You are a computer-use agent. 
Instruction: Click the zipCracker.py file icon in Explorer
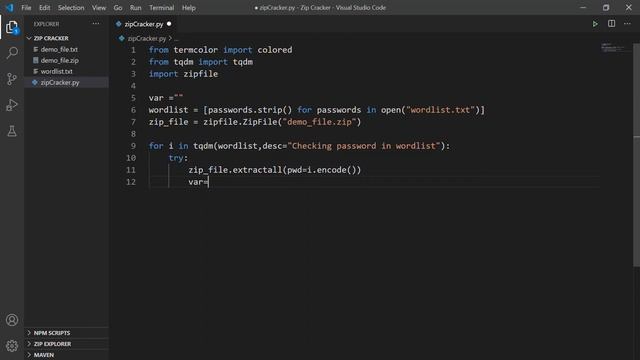tap(35, 82)
